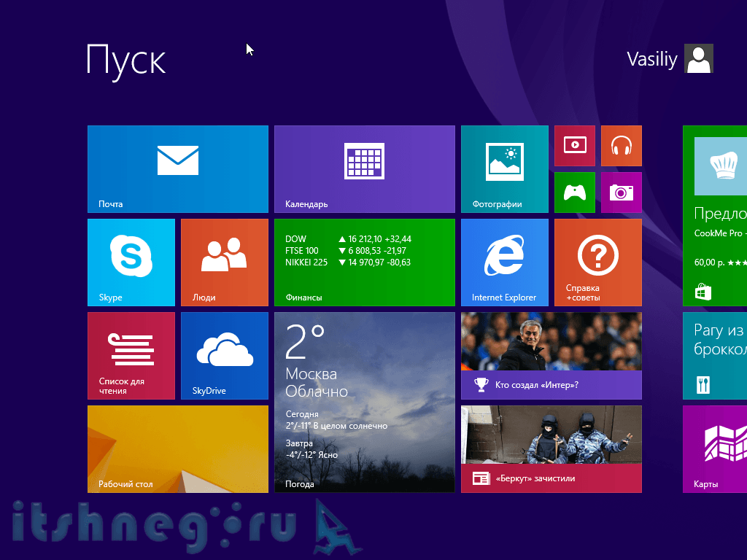
Task: Launch the Music headphones tile
Action: 621,145
